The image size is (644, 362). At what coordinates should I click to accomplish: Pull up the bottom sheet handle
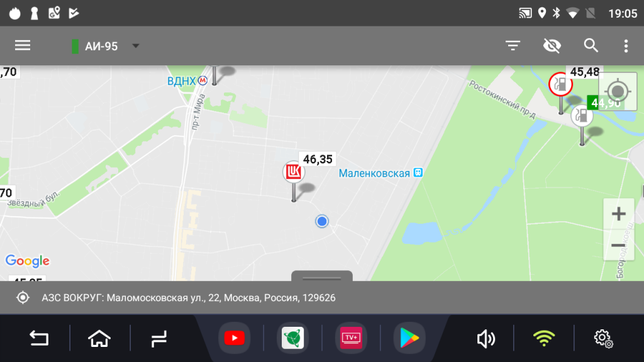click(321, 277)
